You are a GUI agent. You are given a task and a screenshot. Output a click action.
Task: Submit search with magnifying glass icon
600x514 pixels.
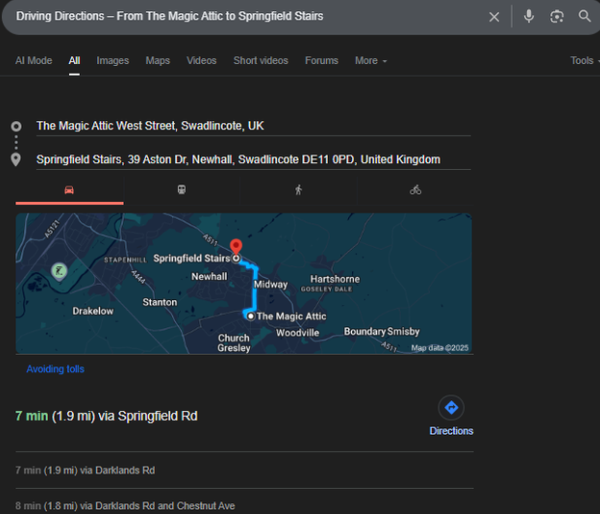click(584, 16)
